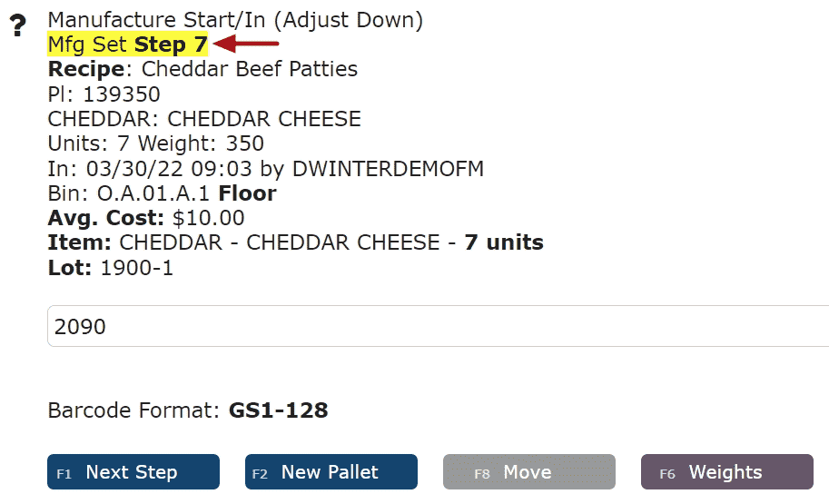The width and height of the screenshot is (829, 504).
Task: Open the F6 Weights button
Action: 727,471
